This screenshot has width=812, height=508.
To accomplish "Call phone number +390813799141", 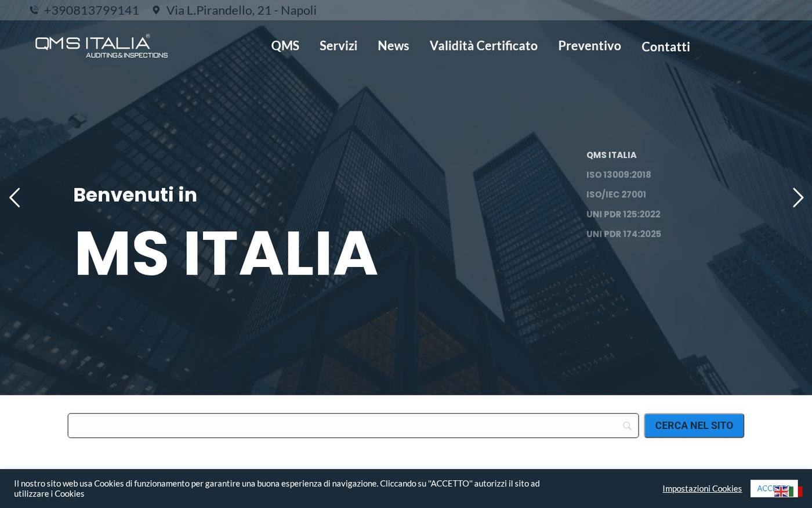I will 92,10.
